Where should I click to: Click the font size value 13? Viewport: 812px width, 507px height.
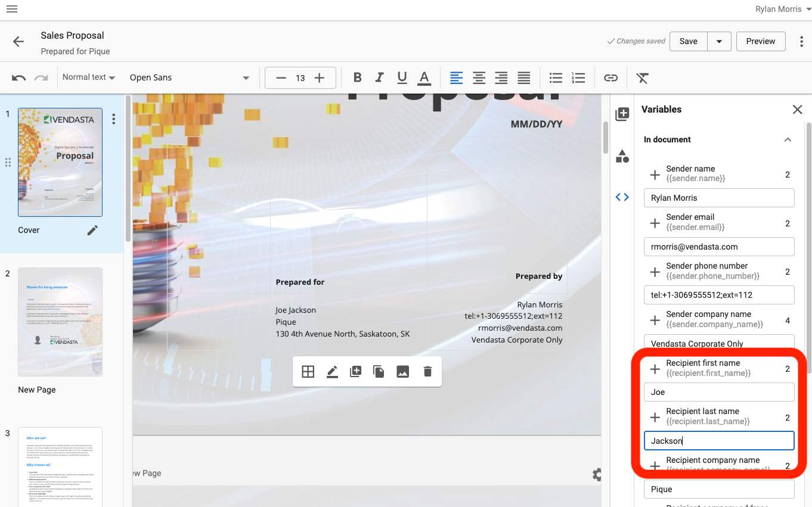[x=300, y=78]
